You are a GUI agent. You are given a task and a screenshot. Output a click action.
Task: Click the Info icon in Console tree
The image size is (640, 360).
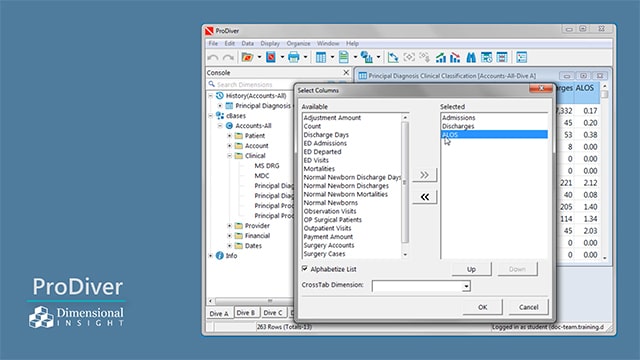[220, 256]
